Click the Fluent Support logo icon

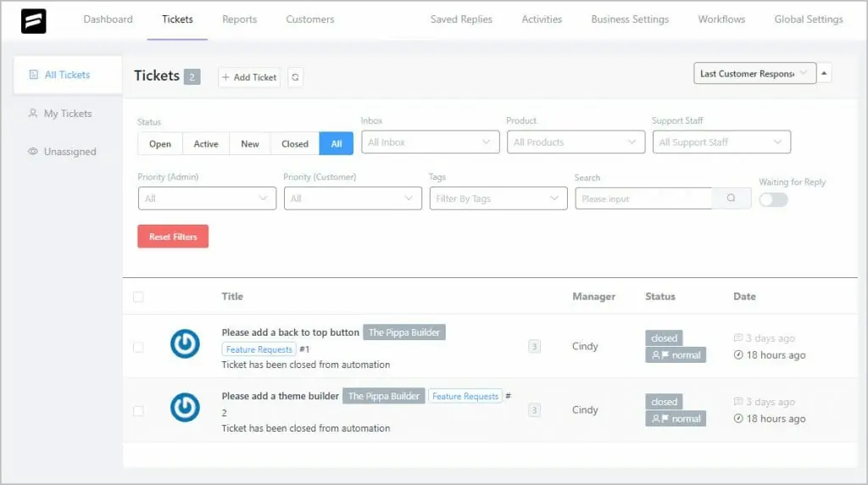pyautogui.click(x=33, y=21)
